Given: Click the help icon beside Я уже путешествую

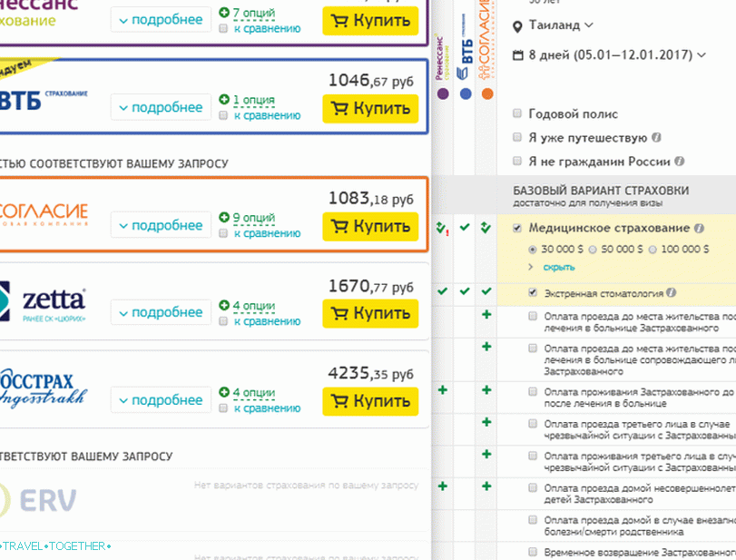Looking at the screenshot, I should [656, 138].
